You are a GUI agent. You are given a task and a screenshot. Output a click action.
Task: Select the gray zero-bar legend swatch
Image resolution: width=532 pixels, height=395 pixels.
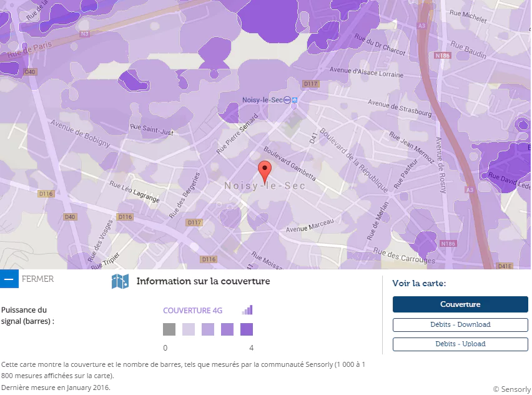[169, 329]
